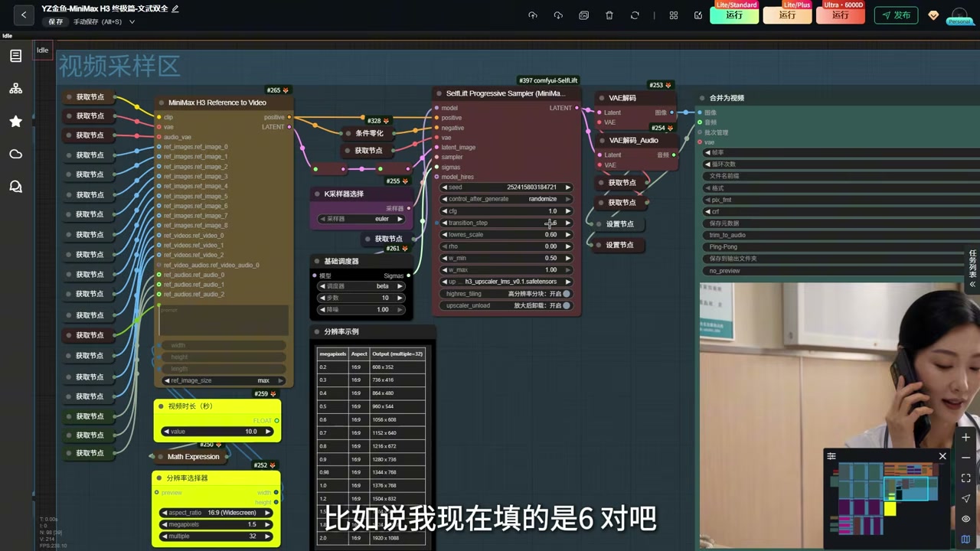Click the orange diamond membership icon

933,15
